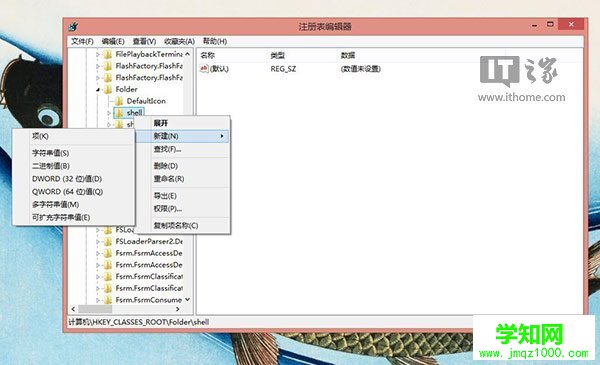Click the horizontal scrollbar thumb
The width and height of the screenshot is (600, 365).
[95, 309]
